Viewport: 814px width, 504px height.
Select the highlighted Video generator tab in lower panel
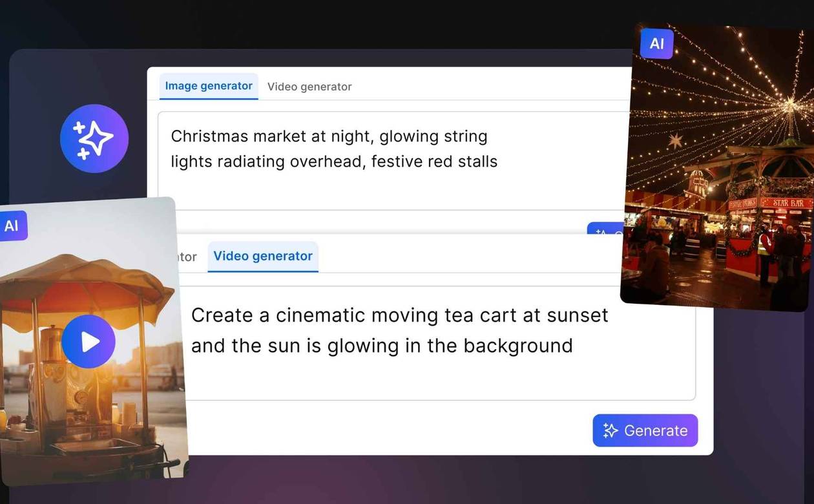coord(263,256)
